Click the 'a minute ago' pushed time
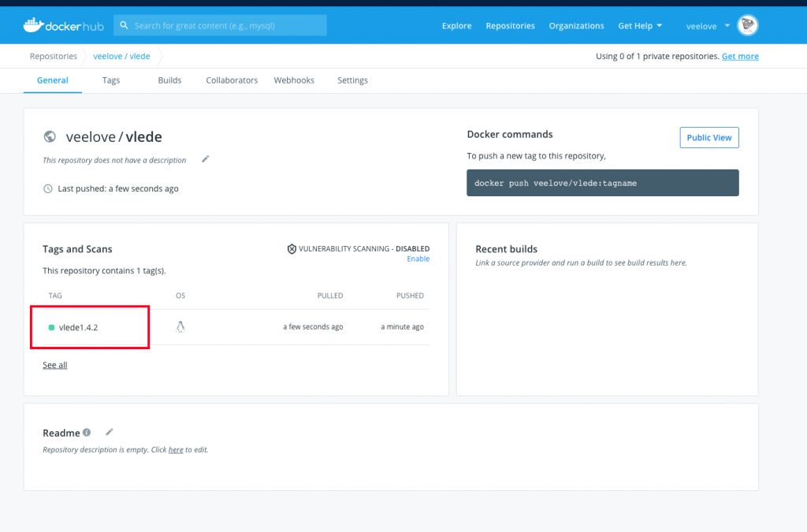The width and height of the screenshot is (807, 532). (x=402, y=327)
